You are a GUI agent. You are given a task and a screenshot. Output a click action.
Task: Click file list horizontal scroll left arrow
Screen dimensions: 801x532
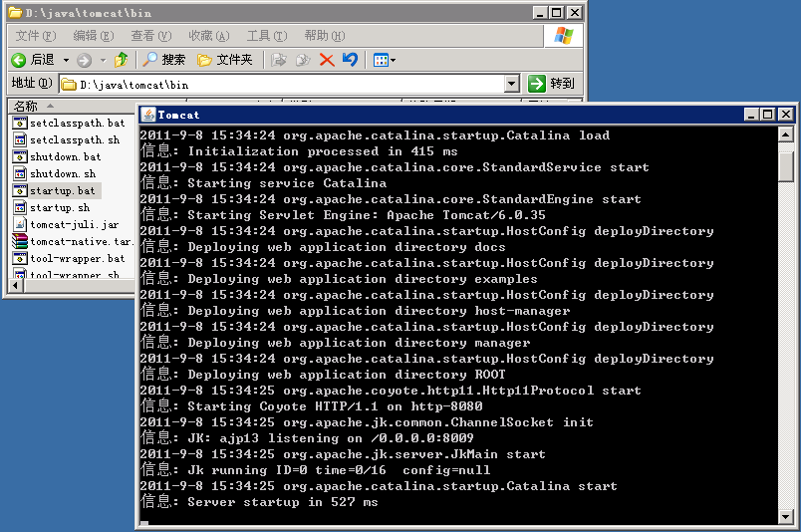click(15, 285)
